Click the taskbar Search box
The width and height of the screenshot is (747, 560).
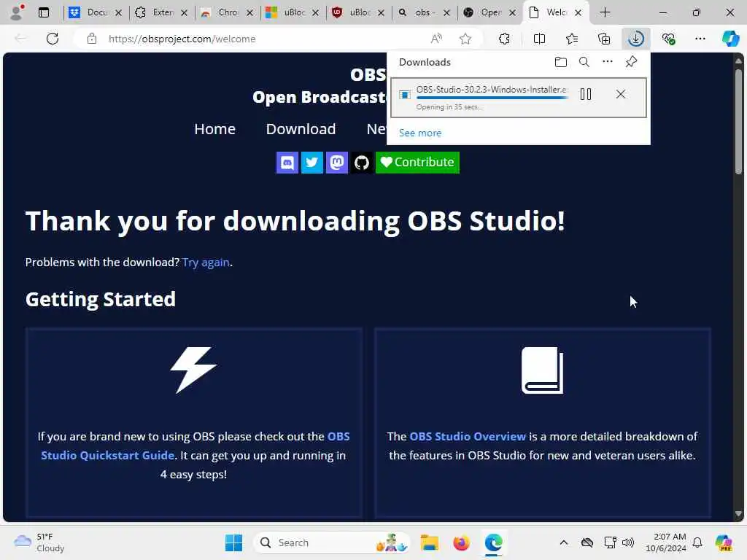coord(332,542)
